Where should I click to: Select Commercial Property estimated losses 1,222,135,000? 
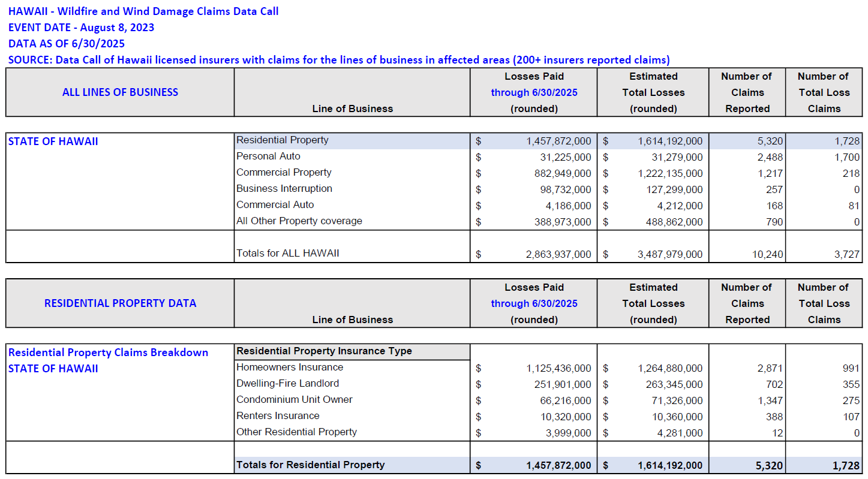coord(670,174)
